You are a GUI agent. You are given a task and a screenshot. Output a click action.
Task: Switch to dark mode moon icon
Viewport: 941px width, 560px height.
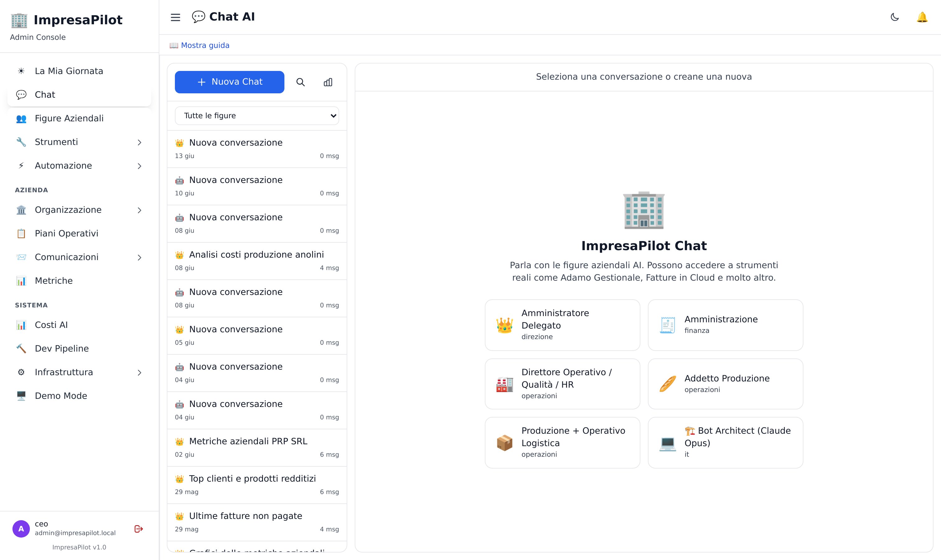pos(895,17)
